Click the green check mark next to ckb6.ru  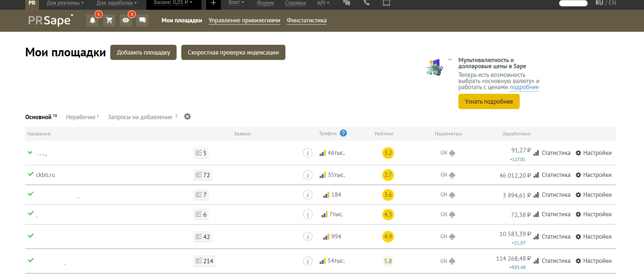31,174
